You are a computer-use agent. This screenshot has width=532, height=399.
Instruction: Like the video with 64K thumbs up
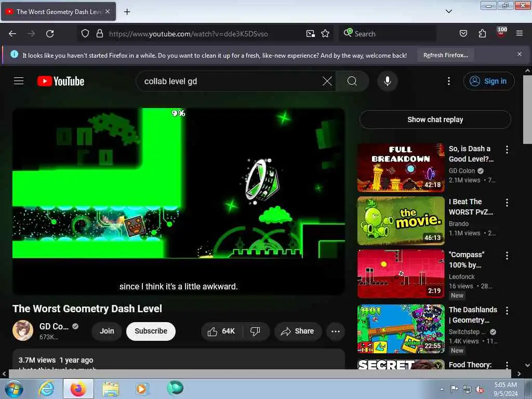222,331
